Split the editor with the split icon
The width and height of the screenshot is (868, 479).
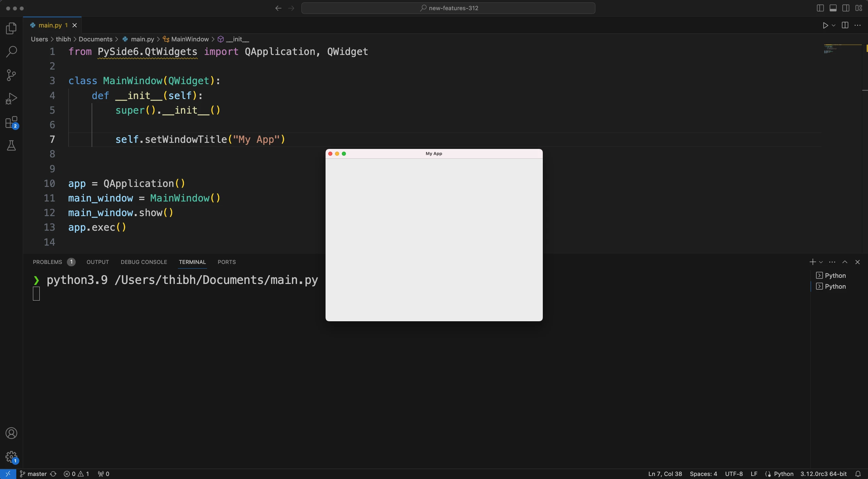point(845,25)
